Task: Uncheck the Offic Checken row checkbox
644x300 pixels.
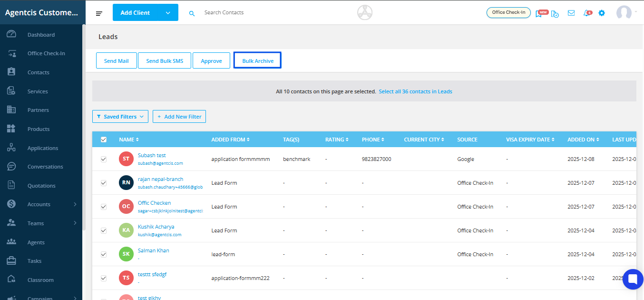Action: pyautogui.click(x=104, y=207)
